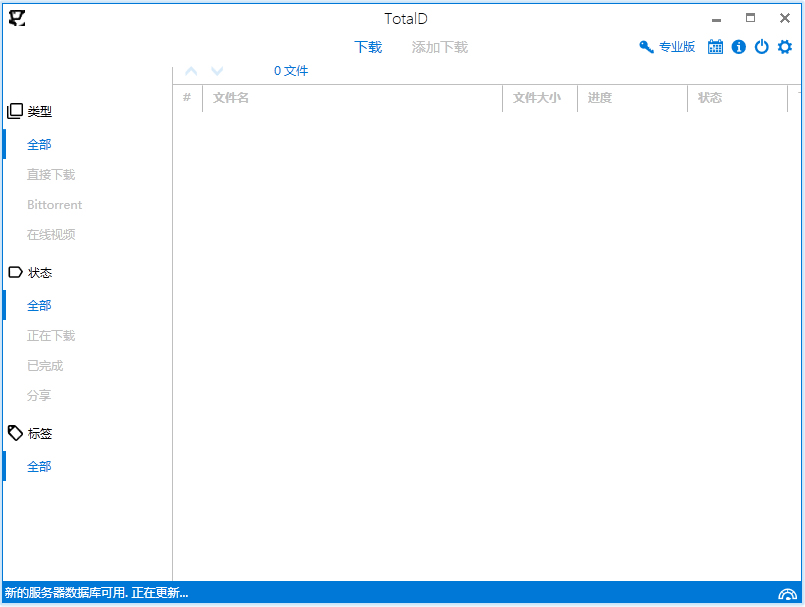
Task: Open the scheduler calendar icon
Action: click(x=715, y=46)
